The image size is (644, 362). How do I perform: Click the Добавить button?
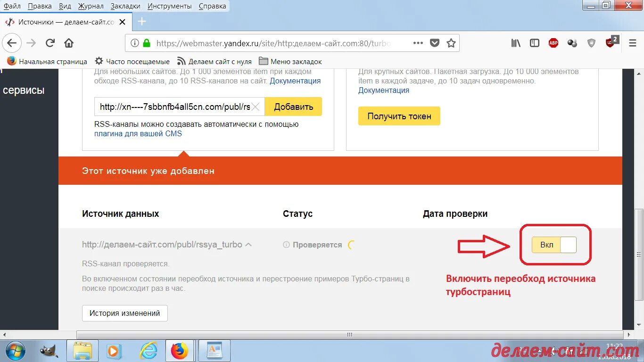pos(293,107)
